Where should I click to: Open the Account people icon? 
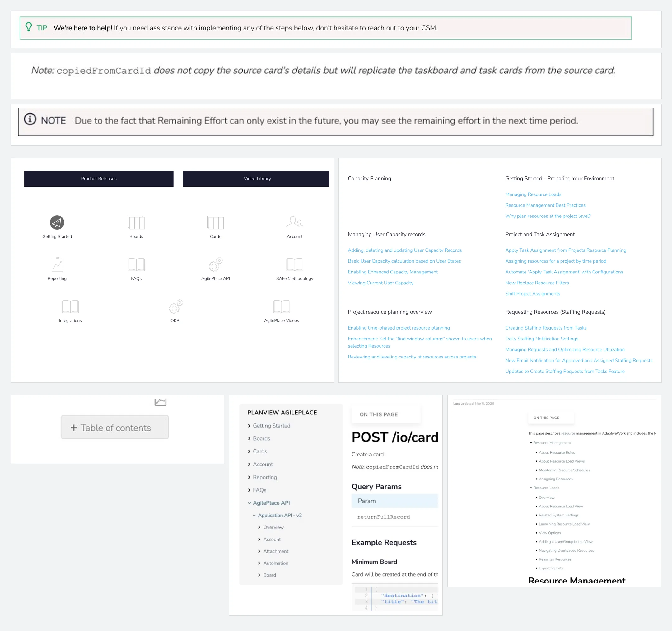(x=295, y=222)
